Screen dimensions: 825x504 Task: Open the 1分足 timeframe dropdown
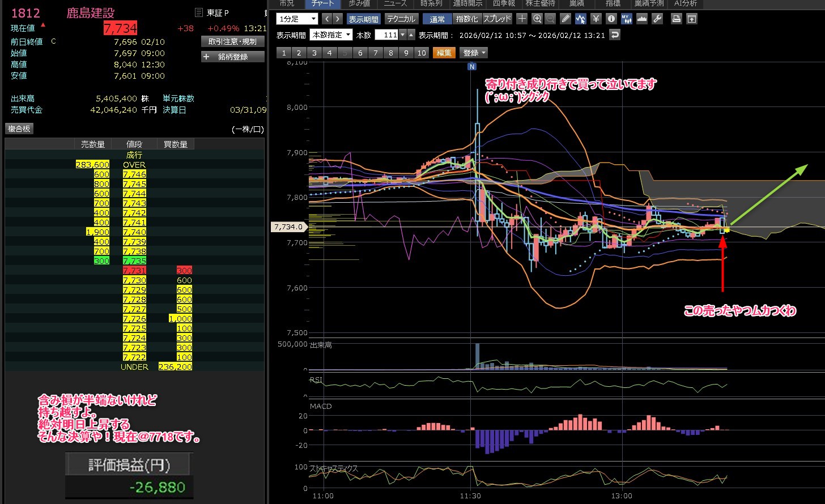click(x=297, y=19)
